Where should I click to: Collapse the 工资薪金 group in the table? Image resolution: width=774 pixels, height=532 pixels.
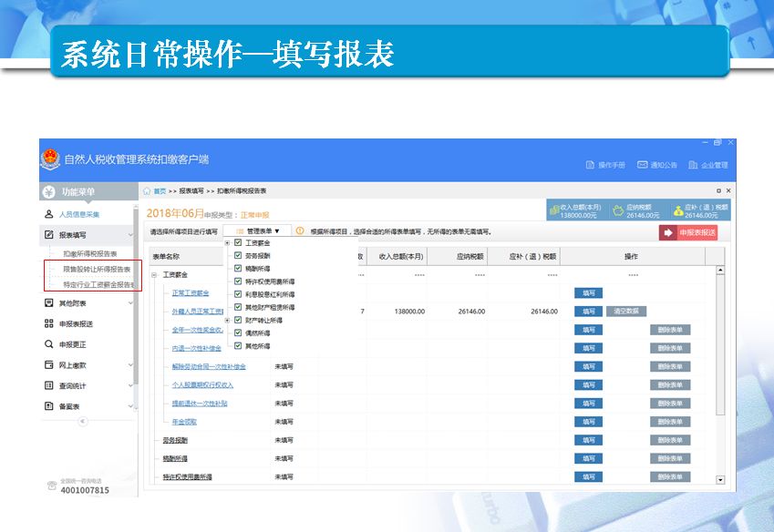coord(154,274)
